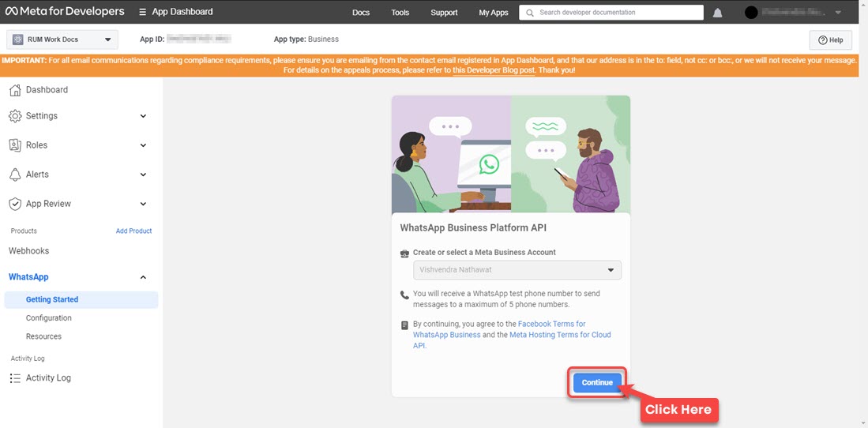This screenshot has width=868, height=428.
Task: Open the Meta Hosting Terms for Cloud API link
Action: [x=512, y=340]
